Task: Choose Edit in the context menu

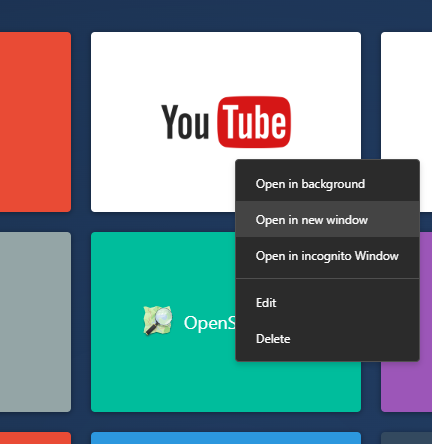Action: 327,303
